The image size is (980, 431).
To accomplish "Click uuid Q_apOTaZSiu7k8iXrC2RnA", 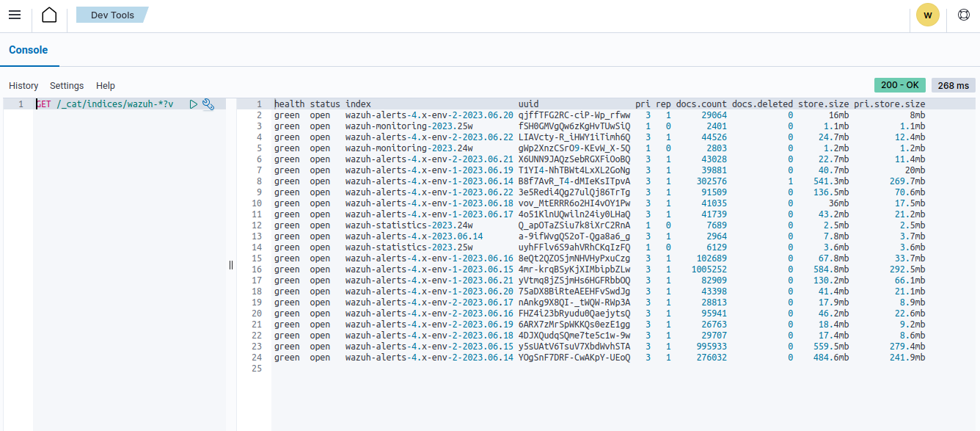I will (574, 225).
